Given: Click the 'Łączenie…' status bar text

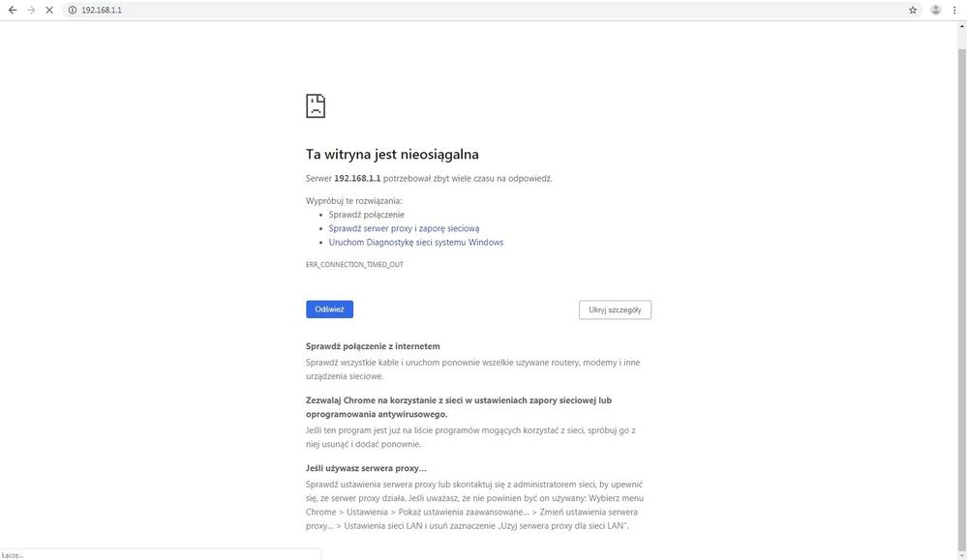Looking at the screenshot, I should (x=13, y=555).
